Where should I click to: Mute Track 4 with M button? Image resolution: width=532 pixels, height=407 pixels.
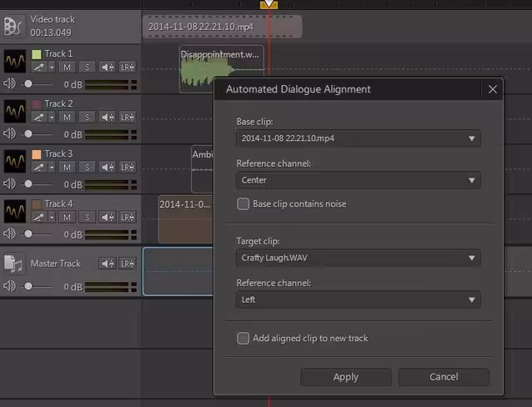pyautogui.click(x=67, y=217)
